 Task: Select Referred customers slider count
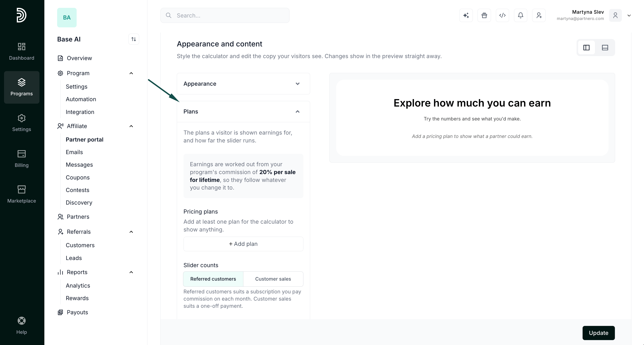point(213,279)
